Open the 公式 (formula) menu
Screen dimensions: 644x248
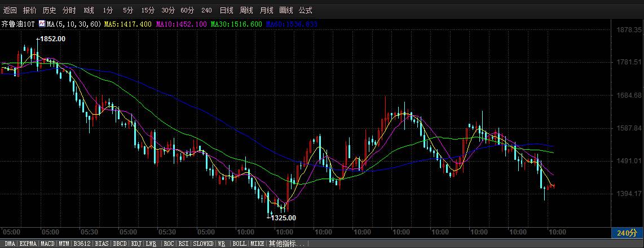point(305,10)
